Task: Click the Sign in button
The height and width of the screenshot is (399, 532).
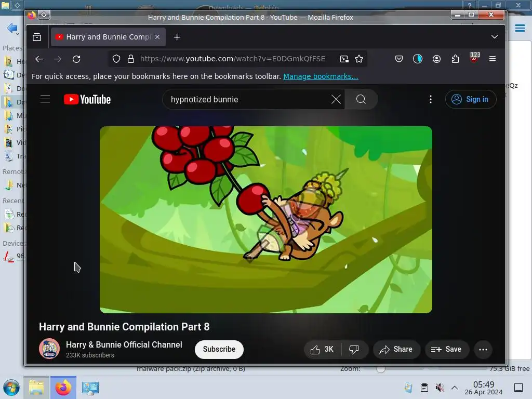Action: pyautogui.click(x=471, y=99)
